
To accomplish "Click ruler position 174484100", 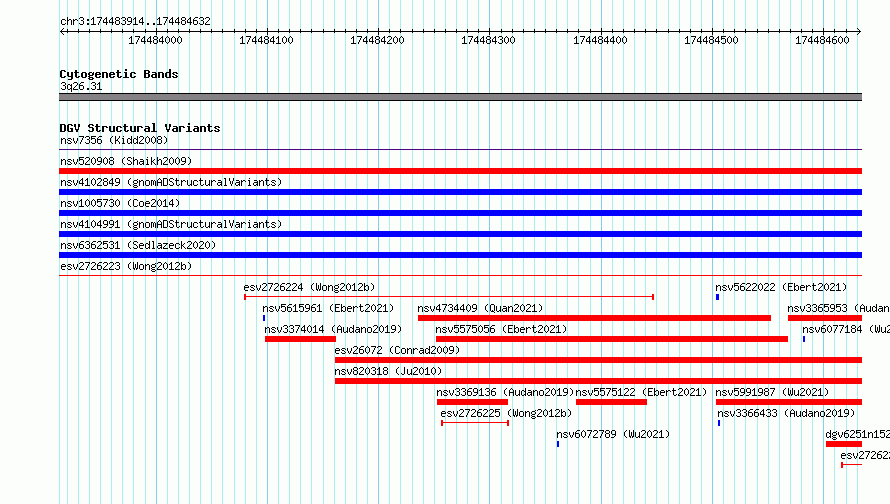I will (266, 40).
